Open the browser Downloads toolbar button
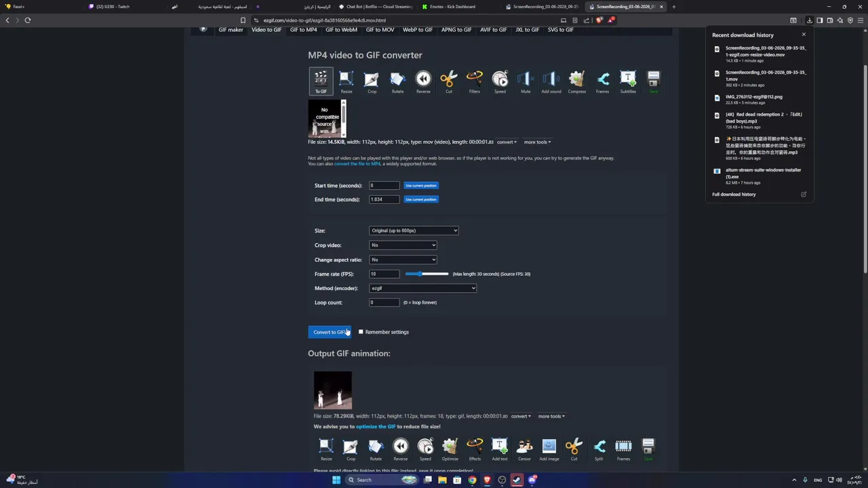868x488 pixels. pos(809,20)
